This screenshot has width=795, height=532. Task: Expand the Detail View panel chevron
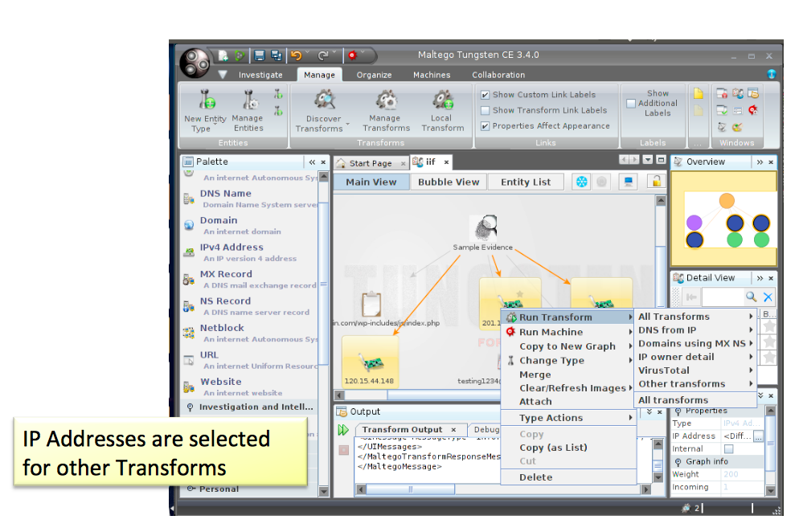[x=760, y=278]
